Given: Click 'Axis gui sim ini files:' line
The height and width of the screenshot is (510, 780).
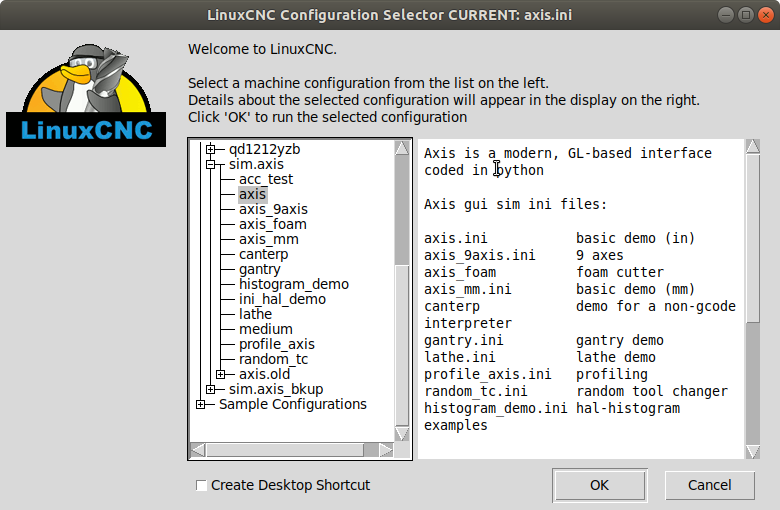Looking at the screenshot, I should tap(515, 204).
